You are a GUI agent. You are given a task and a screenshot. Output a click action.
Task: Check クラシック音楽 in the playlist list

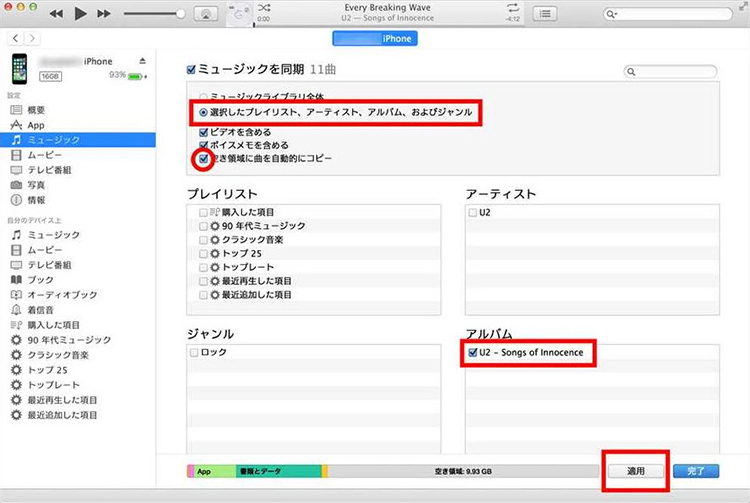[x=203, y=240]
